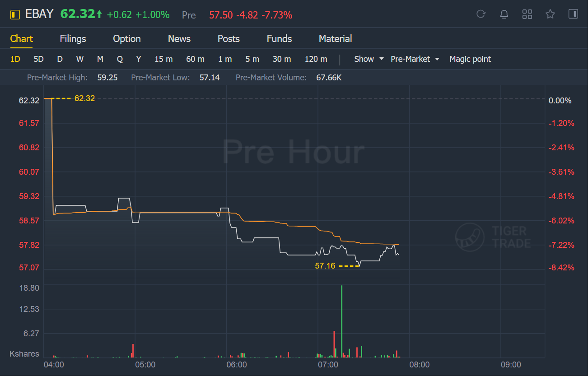Select the D daily timeframe

pyautogui.click(x=60, y=59)
